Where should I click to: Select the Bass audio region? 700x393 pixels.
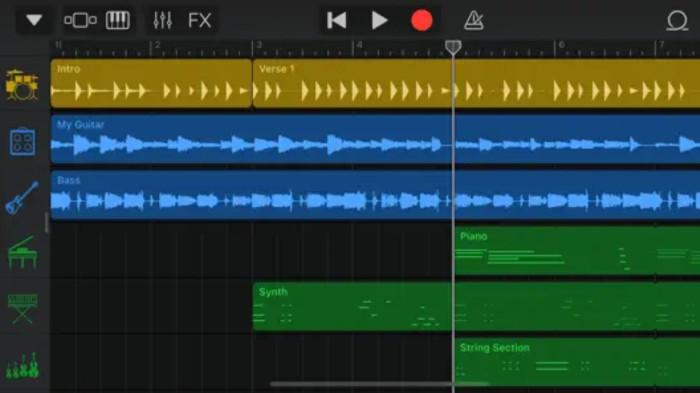point(375,195)
